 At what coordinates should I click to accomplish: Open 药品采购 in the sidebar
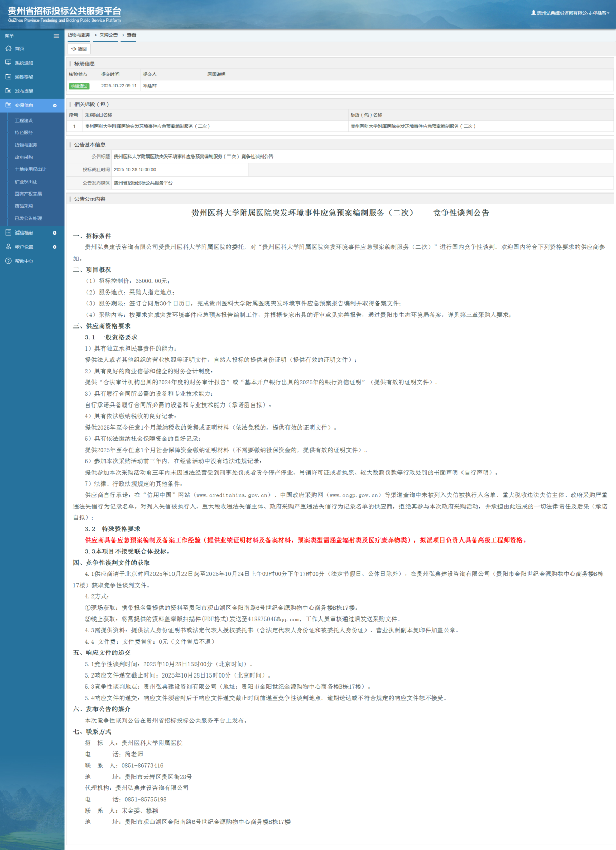[24, 206]
